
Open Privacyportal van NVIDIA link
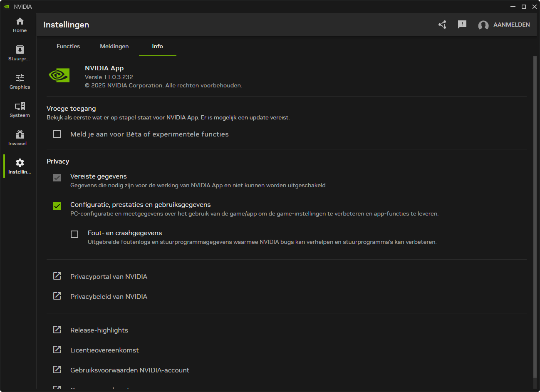(109, 276)
